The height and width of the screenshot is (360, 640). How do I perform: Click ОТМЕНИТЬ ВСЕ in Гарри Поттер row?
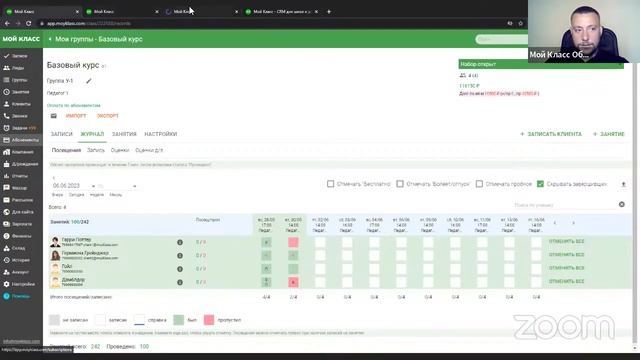pos(567,242)
